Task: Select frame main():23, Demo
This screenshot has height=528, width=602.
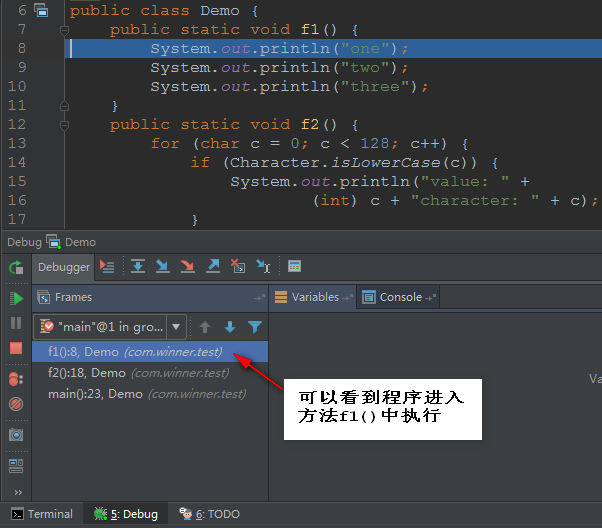Action: coord(150,394)
